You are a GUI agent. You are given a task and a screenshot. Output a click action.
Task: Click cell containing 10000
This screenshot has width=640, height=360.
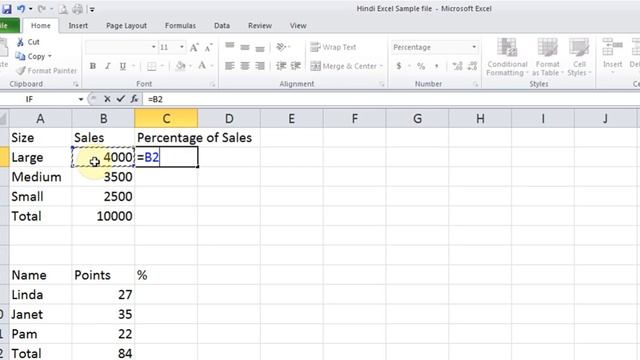103,216
